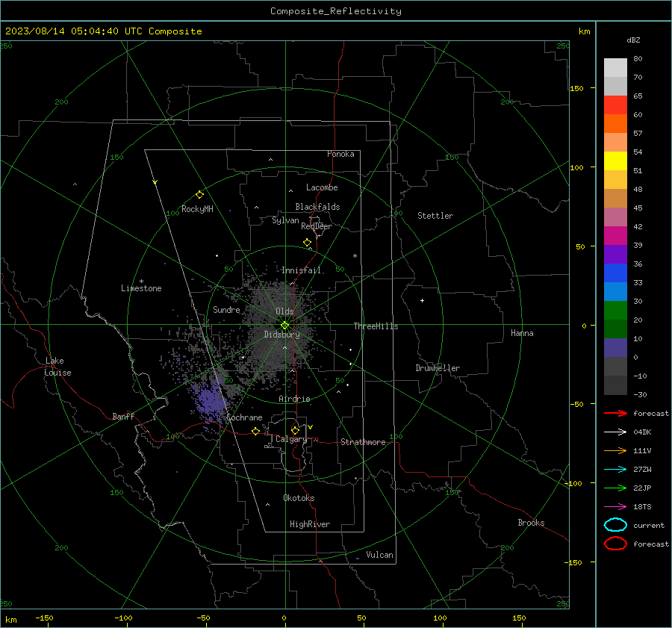Click the 57 value in dBZ scale
The height and width of the screenshot is (628, 672).
[638, 133]
